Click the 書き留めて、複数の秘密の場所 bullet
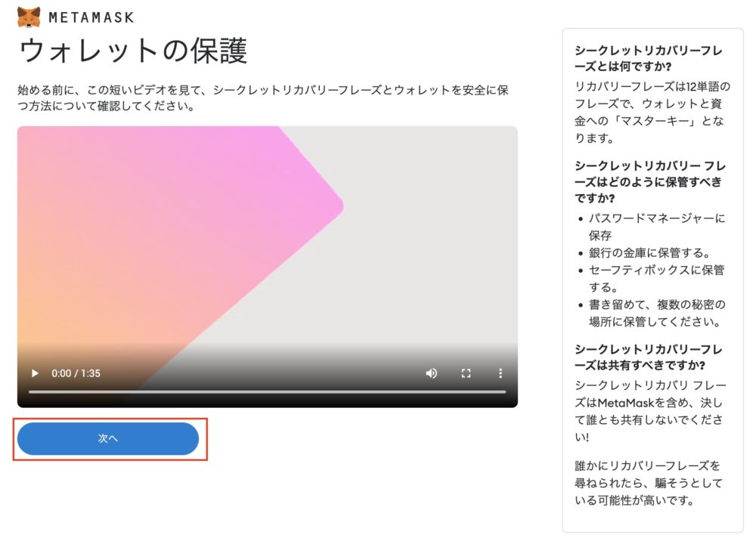Viewport: 756px width, 541px height. point(657,313)
